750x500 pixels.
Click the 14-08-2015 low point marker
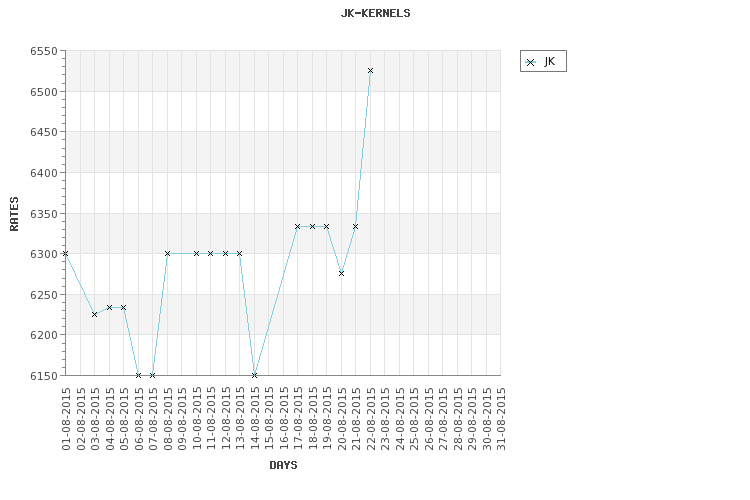point(254,375)
